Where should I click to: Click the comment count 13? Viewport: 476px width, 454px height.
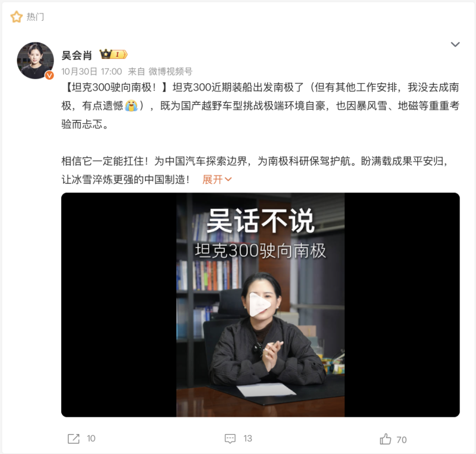pos(248,439)
